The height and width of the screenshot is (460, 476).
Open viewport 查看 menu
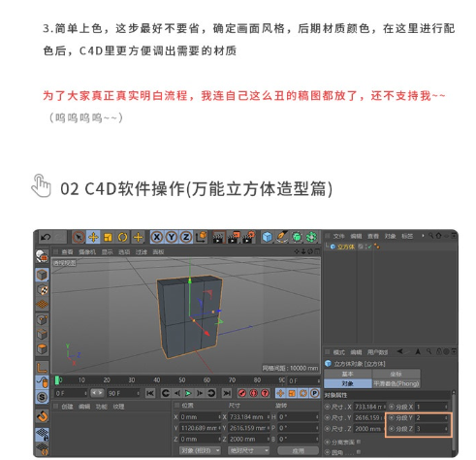pyautogui.click(x=67, y=251)
